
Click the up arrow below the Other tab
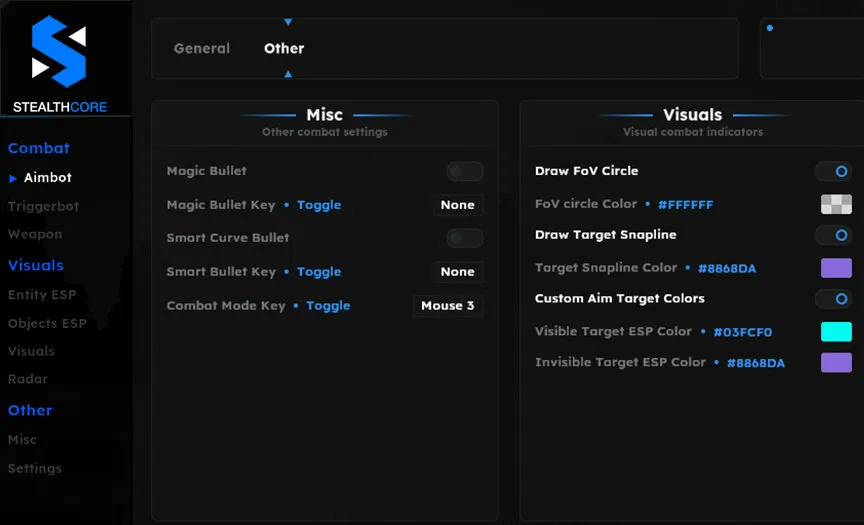tap(288, 74)
